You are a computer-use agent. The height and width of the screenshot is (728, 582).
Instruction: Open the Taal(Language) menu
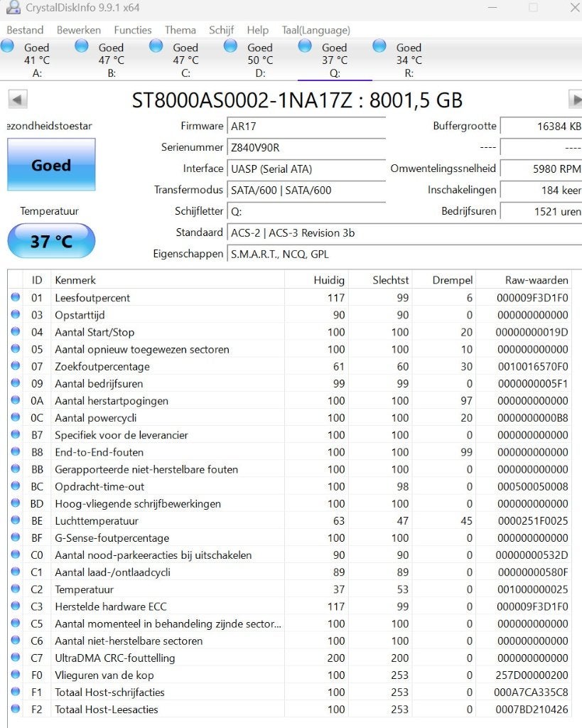point(316,30)
